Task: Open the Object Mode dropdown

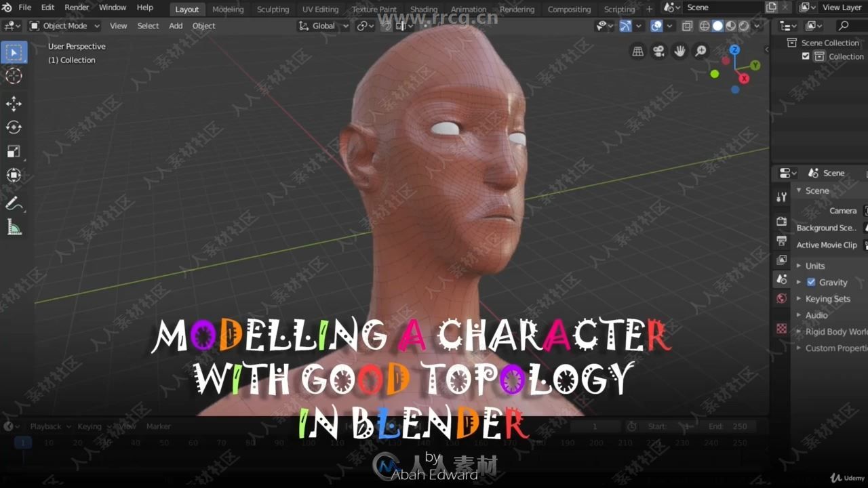Action: click(64, 26)
